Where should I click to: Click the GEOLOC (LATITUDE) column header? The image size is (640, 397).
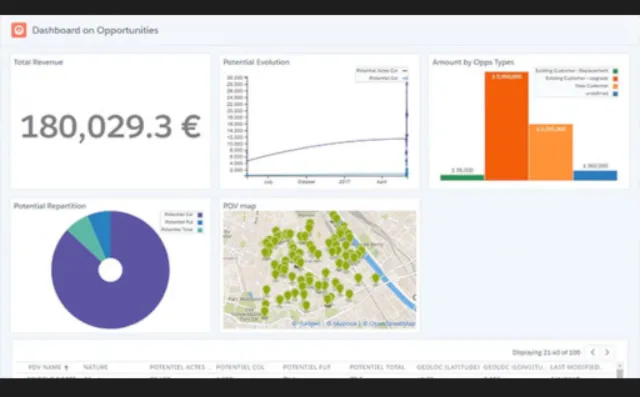(448, 367)
